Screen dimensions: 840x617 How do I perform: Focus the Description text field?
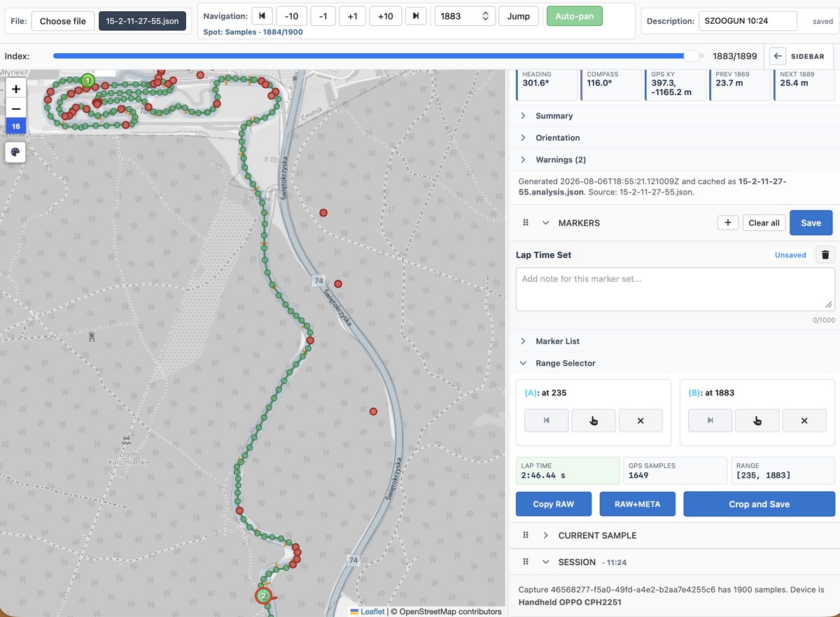(748, 21)
